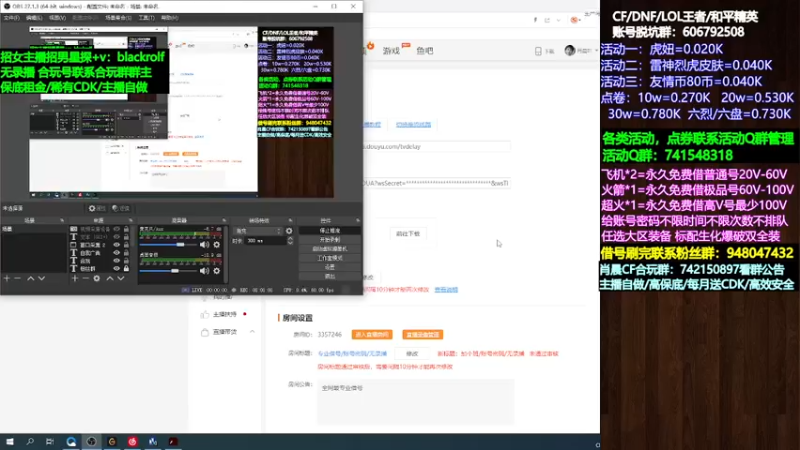Pop out the Controls dock panel
Screen dimensions: 800x450
(x=358, y=220)
